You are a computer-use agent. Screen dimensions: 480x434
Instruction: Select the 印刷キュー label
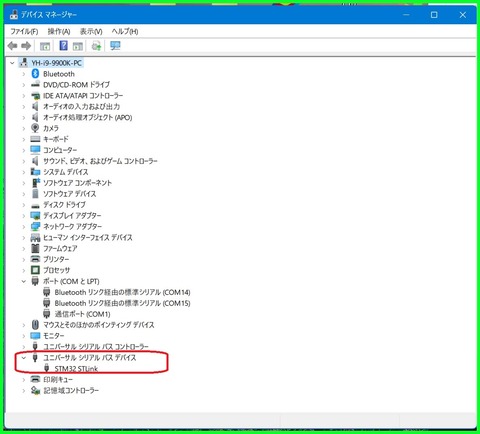coord(58,380)
